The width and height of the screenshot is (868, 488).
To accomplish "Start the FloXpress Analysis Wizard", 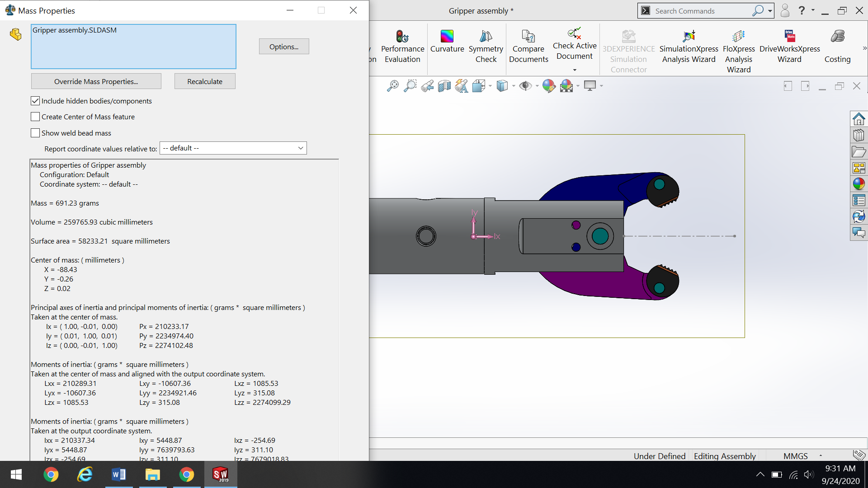I will click(x=739, y=52).
